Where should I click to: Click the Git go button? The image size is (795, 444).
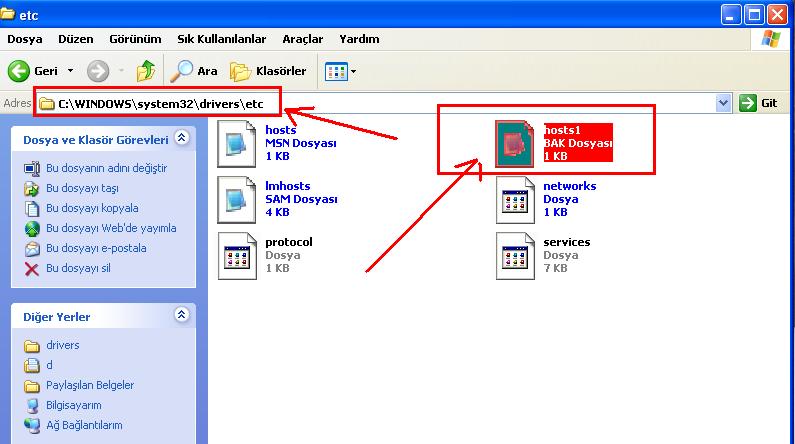point(759,103)
